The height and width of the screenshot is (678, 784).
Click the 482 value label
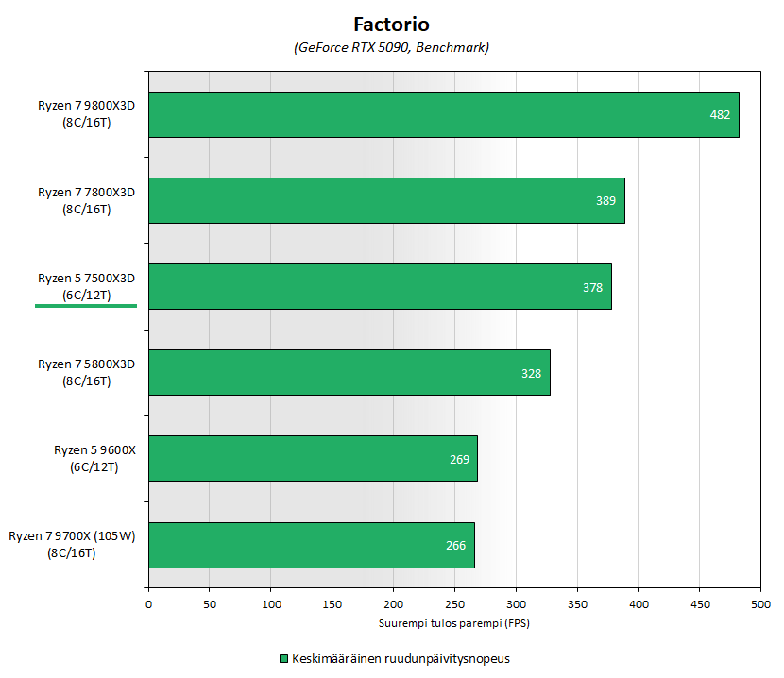[x=720, y=114]
